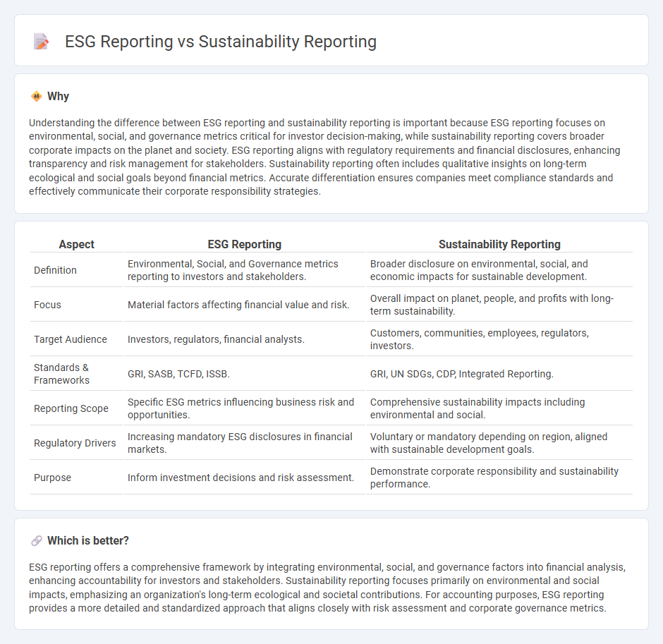
Task: Click cell 'GRI, UN SDGs, CDP, Integrated Reporting.'
Action: 462,374
